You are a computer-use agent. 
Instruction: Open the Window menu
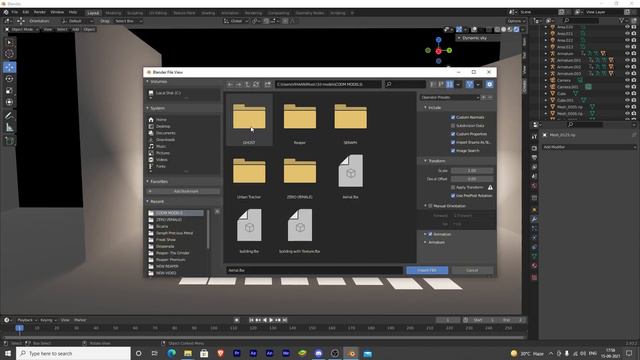pyautogui.click(x=57, y=12)
